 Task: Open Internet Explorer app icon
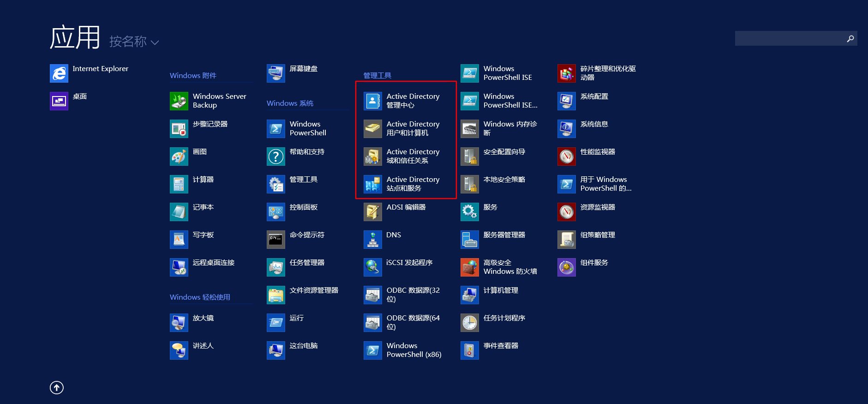tap(59, 73)
